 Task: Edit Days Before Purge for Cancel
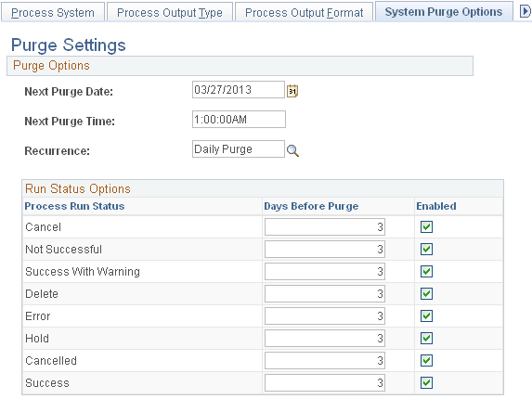(x=325, y=226)
